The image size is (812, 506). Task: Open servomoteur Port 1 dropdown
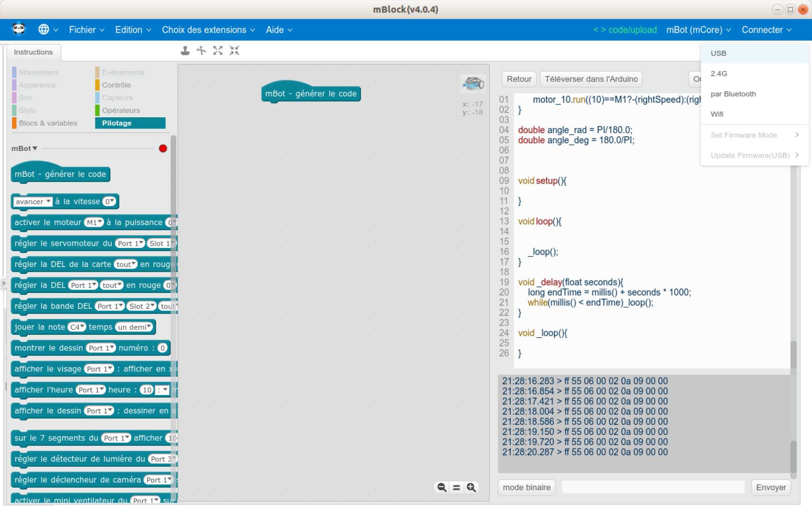tap(130, 243)
